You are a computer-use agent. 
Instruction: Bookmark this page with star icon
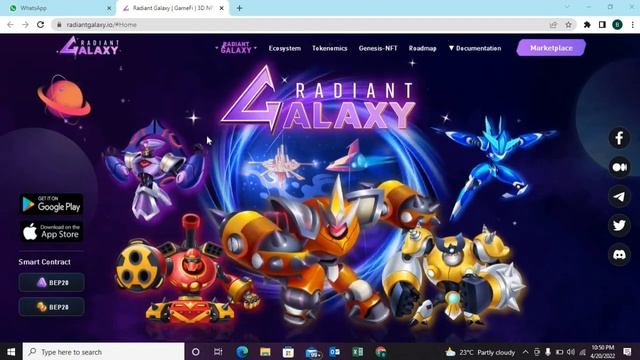coord(568,25)
